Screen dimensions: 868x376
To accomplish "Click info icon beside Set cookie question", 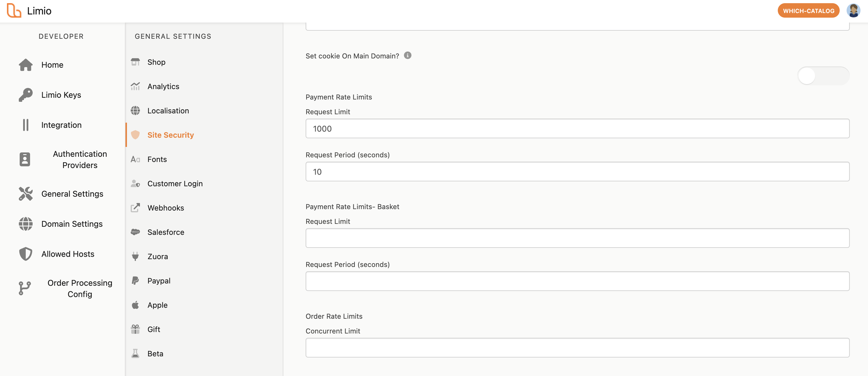I will click(x=407, y=55).
